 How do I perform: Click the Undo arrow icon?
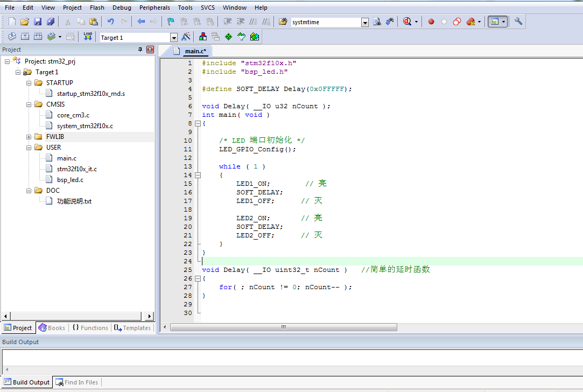[x=110, y=22]
